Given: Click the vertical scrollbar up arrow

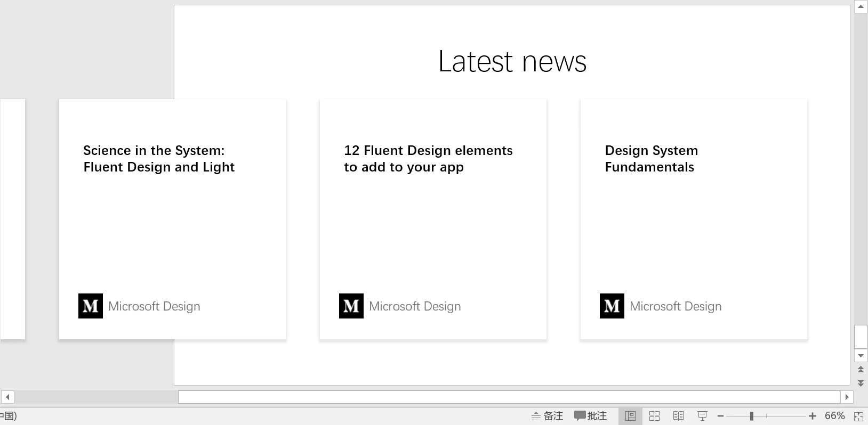Looking at the screenshot, I should (861, 6).
